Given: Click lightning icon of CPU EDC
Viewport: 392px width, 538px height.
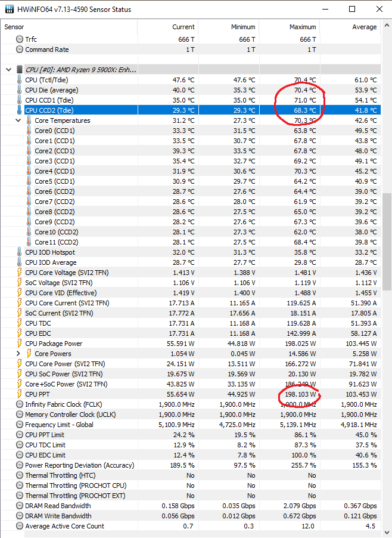Looking at the screenshot, I should [x=20, y=333].
